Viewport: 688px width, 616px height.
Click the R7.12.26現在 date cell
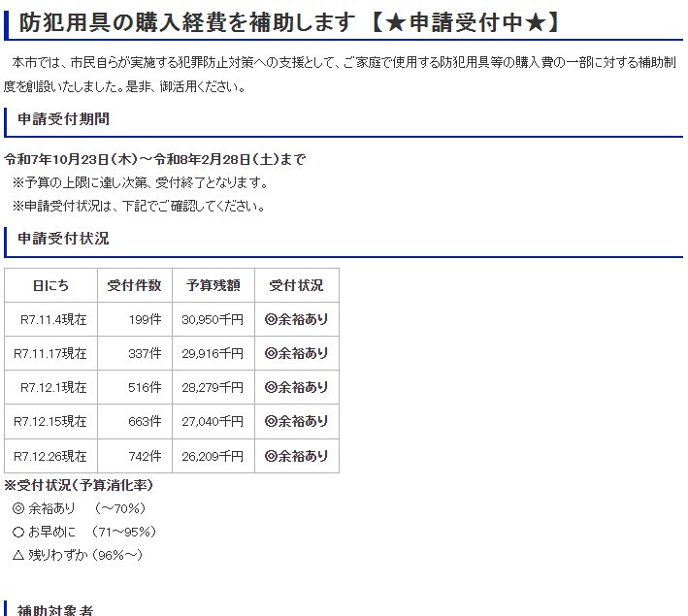click(x=50, y=456)
